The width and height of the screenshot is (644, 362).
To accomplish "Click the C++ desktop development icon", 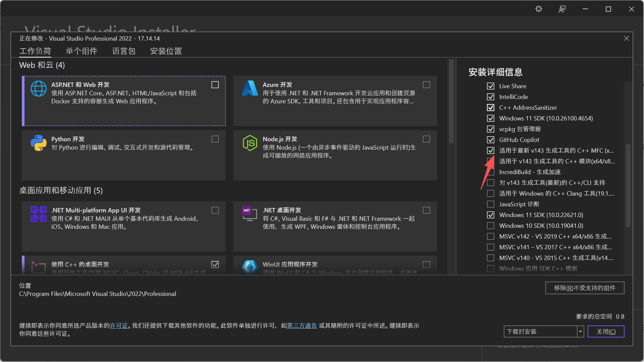I will [38, 267].
